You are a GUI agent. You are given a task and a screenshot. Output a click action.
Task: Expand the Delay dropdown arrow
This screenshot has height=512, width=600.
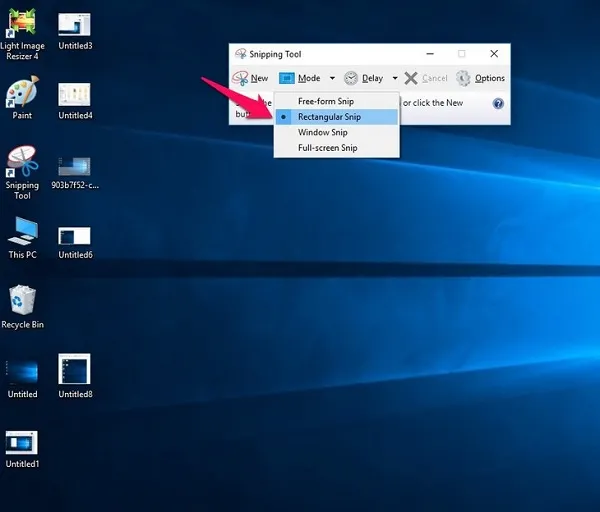tap(395, 78)
